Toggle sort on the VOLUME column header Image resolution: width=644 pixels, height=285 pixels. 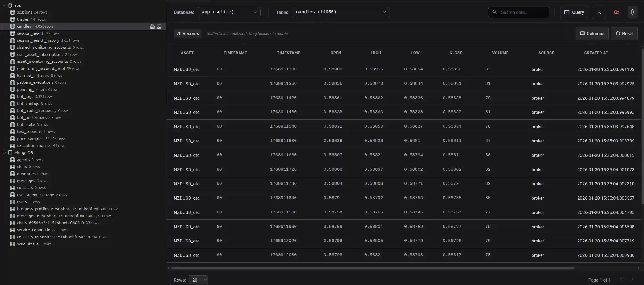click(x=500, y=53)
